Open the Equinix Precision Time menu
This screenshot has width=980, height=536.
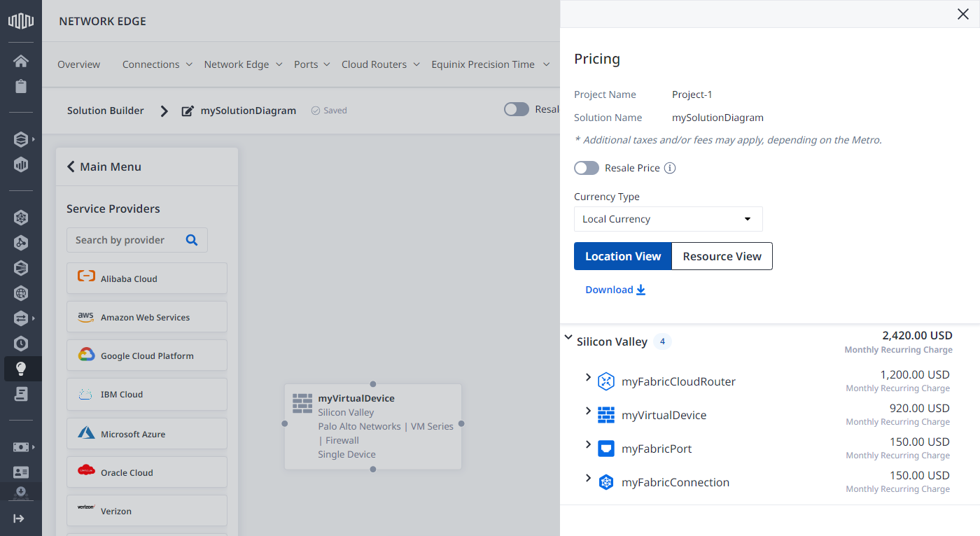tap(490, 64)
